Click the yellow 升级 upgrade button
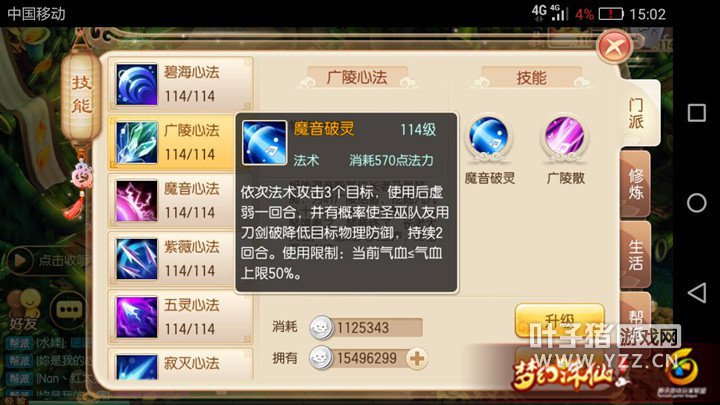Image resolution: width=720 pixels, height=405 pixels. [x=560, y=321]
